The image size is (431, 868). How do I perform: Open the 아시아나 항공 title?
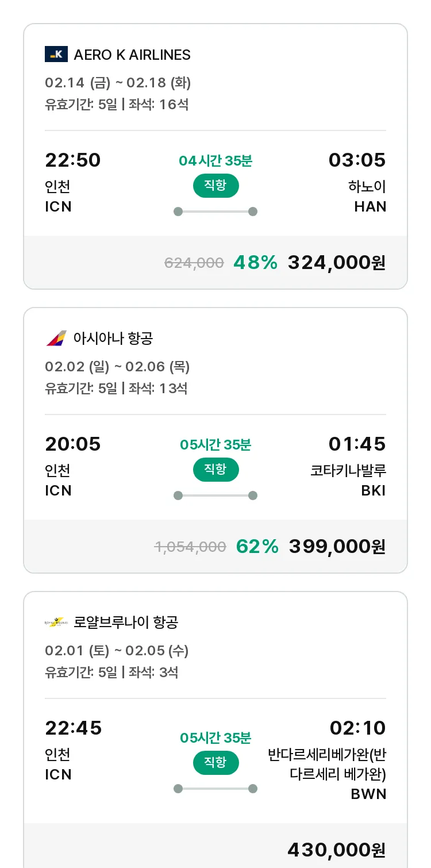coord(113,338)
